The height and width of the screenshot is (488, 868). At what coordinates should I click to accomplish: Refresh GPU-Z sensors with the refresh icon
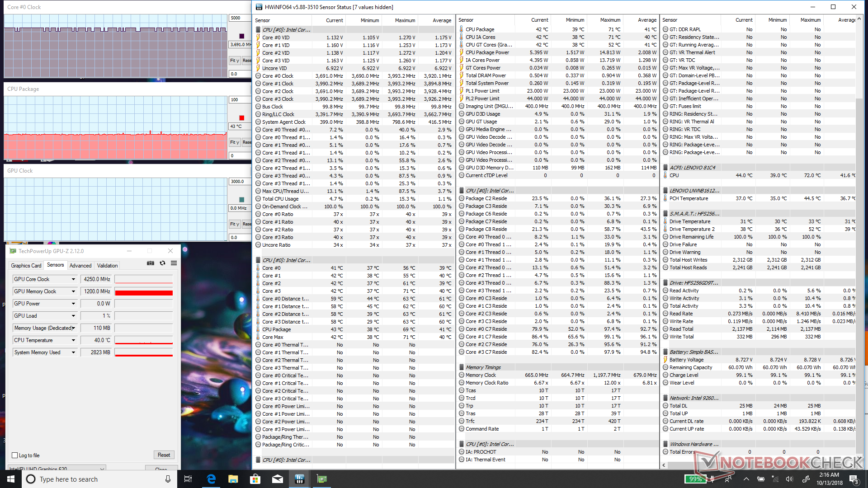point(162,263)
